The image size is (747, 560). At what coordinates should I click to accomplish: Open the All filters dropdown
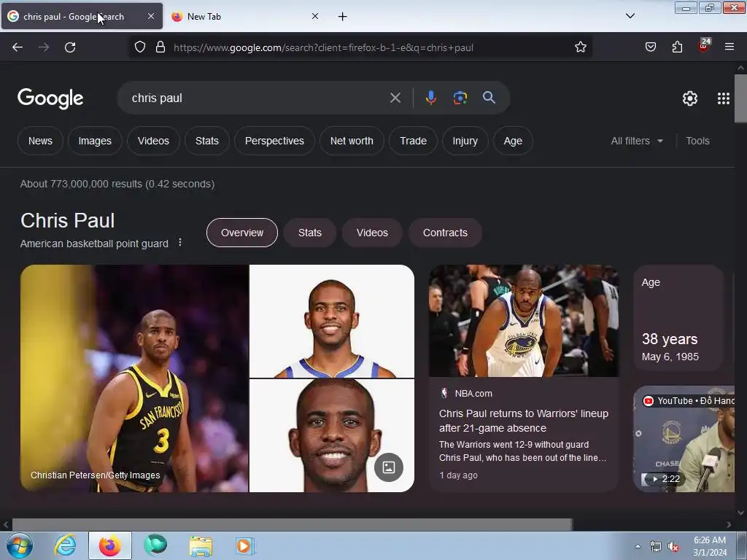[x=636, y=141]
